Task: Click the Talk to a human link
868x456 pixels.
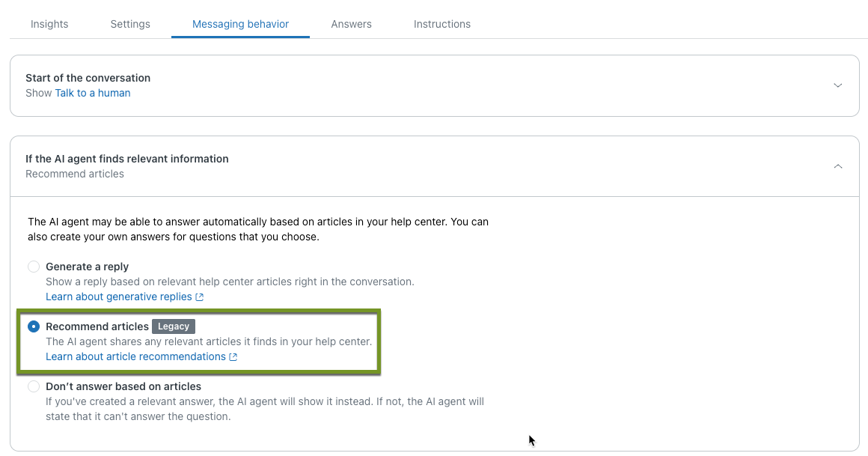Action: [93, 93]
